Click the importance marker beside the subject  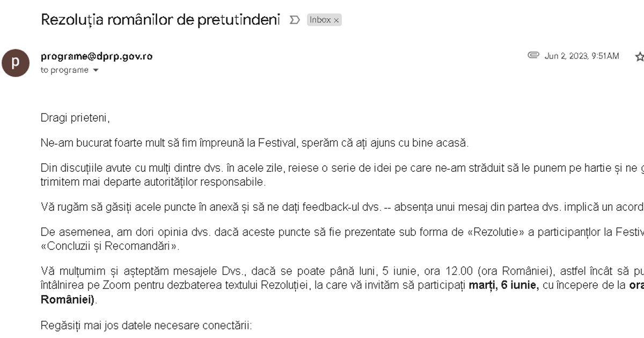coord(295,20)
